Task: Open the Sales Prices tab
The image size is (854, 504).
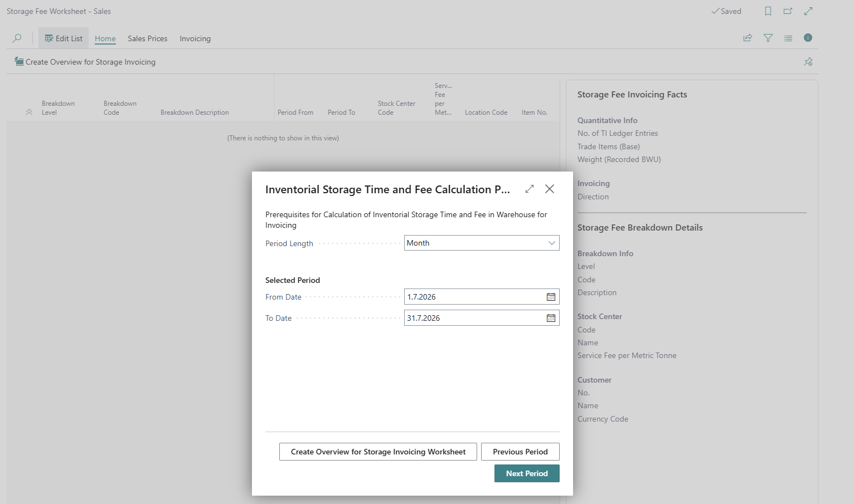Action: tap(148, 38)
